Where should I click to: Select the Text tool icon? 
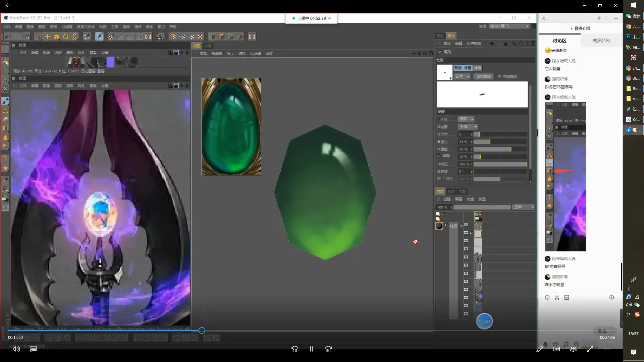(5, 159)
